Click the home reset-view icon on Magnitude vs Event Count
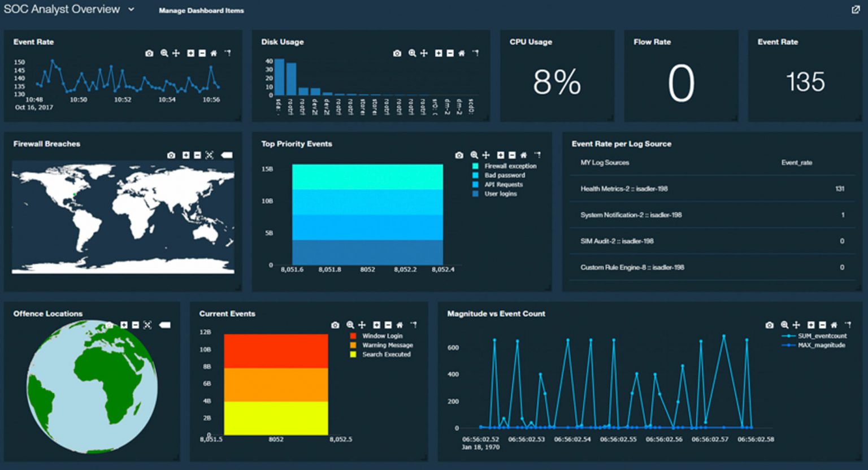This screenshot has width=868, height=470. pos(834,325)
